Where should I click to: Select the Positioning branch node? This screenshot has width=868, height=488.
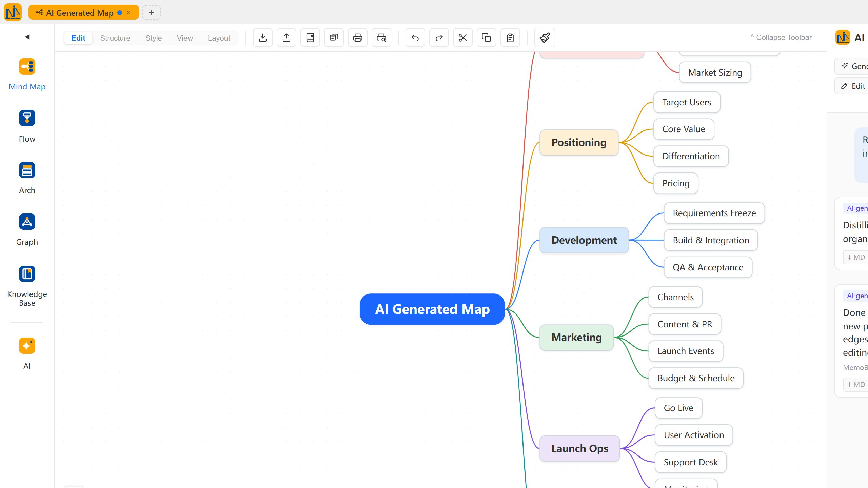tap(579, 143)
